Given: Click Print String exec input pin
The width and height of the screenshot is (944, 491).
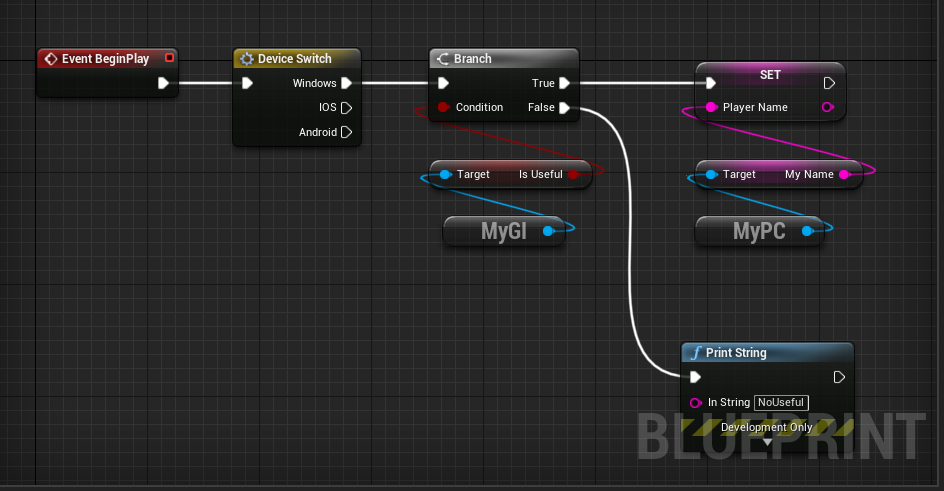Looking at the screenshot, I should point(695,377).
